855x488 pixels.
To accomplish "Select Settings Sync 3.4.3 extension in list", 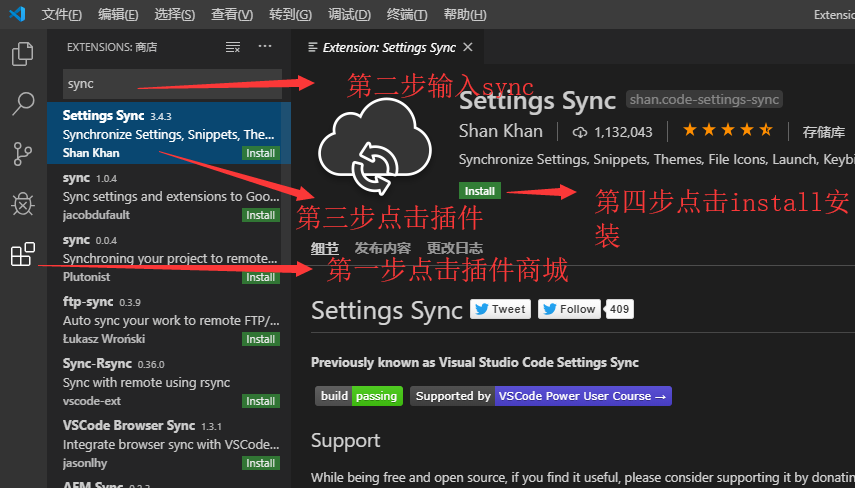I will coord(168,133).
